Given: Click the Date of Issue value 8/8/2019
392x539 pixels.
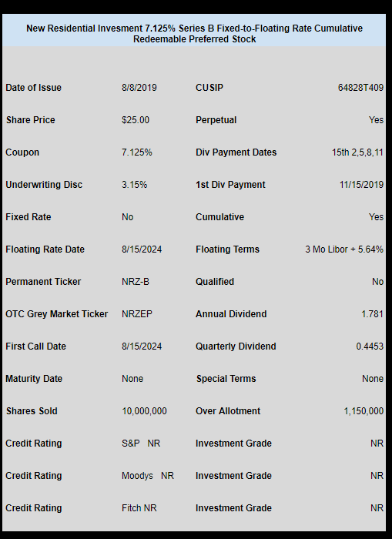Looking at the screenshot, I should coord(139,88).
